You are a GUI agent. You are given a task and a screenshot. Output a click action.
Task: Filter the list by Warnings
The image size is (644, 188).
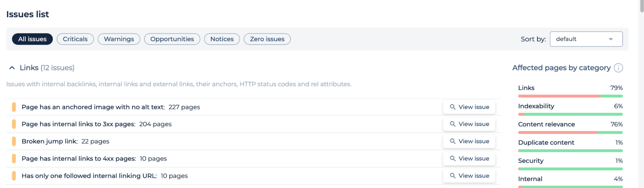pyautogui.click(x=119, y=39)
